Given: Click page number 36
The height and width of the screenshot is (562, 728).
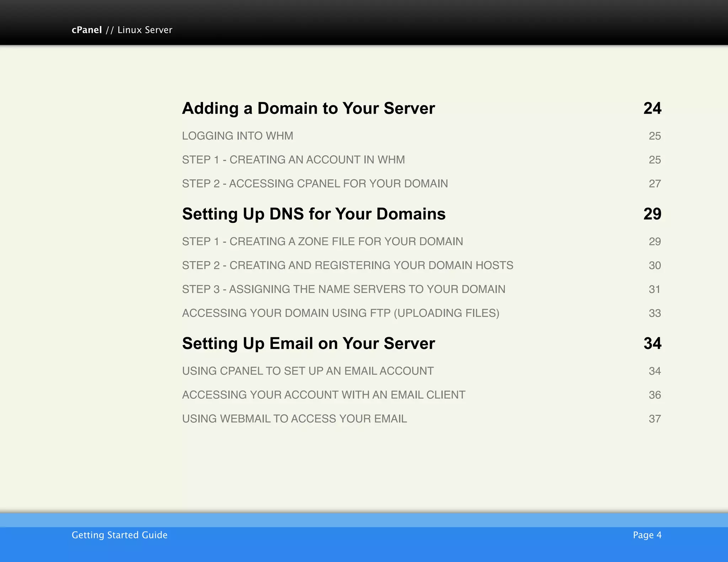Looking at the screenshot, I should tap(655, 395).
